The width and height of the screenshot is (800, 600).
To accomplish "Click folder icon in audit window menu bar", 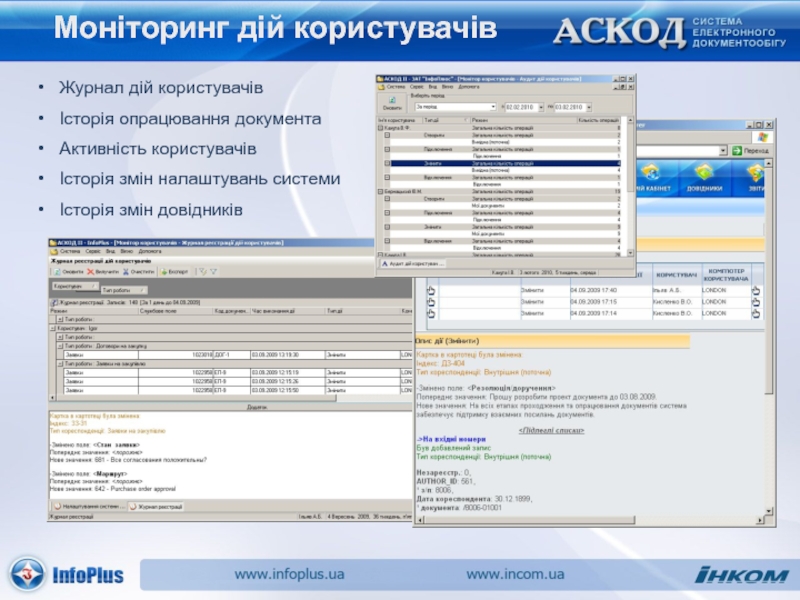I will pyautogui.click(x=381, y=87).
